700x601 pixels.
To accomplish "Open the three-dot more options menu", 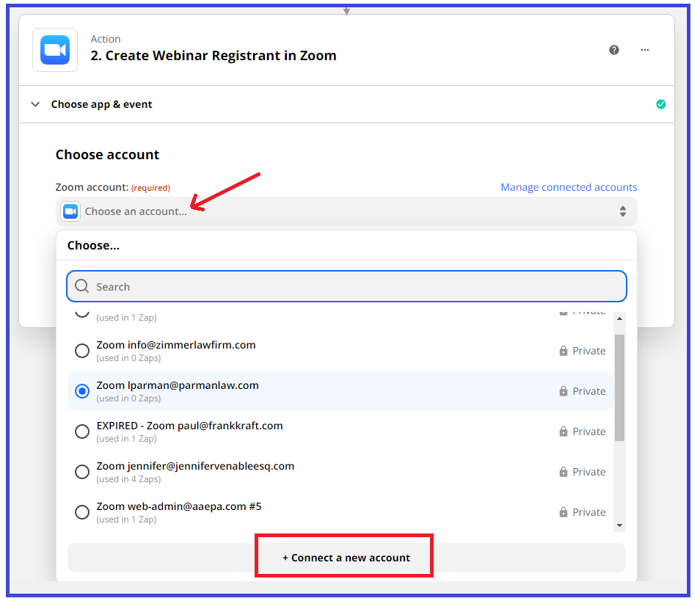I will tap(645, 50).
